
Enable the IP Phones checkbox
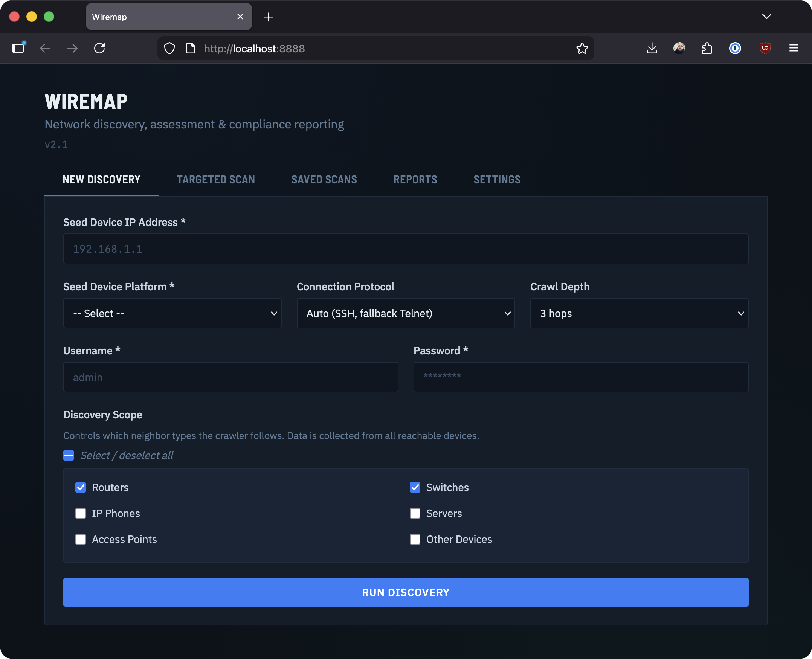pyautogui.click(x=81, y=513)
